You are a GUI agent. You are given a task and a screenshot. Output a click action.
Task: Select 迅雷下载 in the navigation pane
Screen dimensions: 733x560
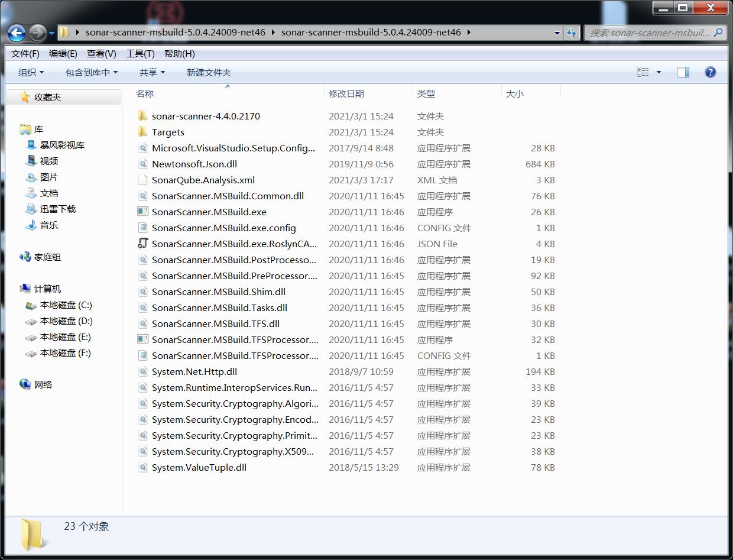57,209
